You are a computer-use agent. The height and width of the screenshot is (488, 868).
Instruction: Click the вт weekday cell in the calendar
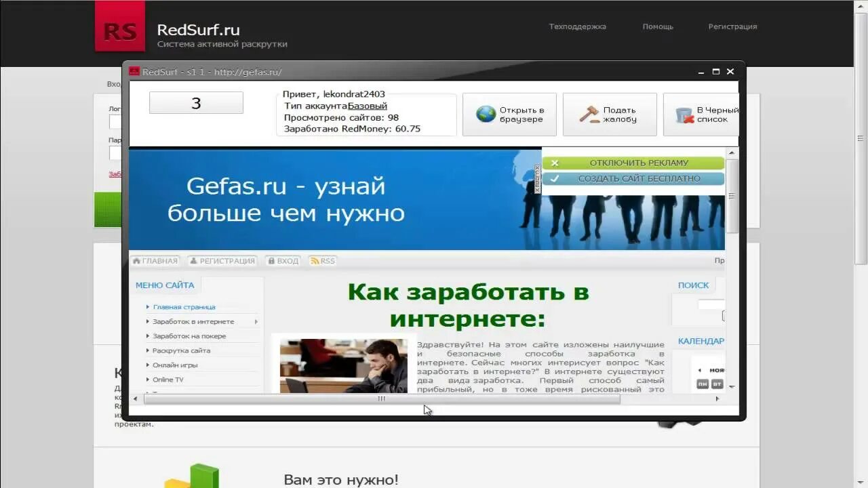point(717,384)
